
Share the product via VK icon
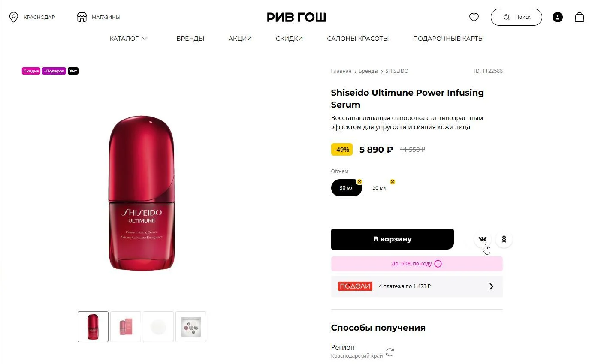click(483, 239)
